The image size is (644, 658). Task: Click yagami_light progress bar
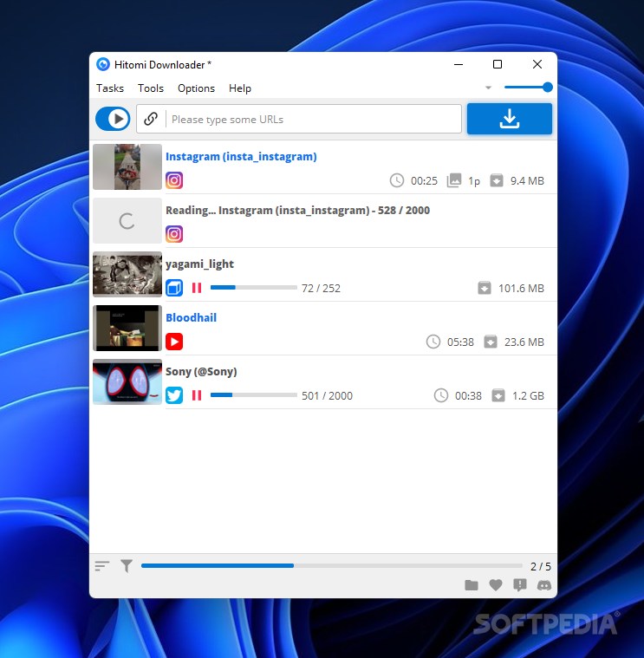(x=253, y=288)
